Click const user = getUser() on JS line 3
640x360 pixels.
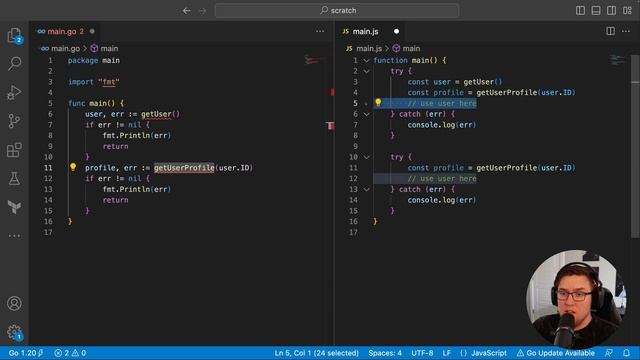[455, 82]
